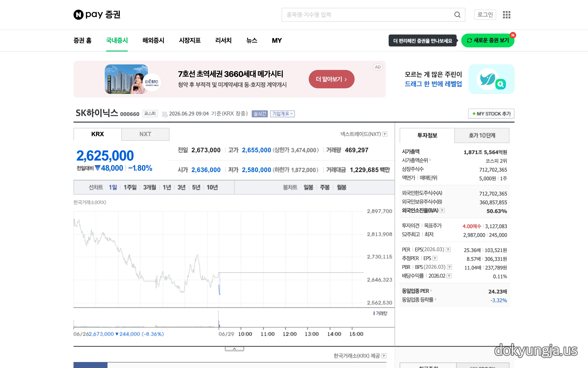Click the search magnifier icon
The height and width of the screenshot is (368, 588).
pyautogui.click(x=457, y=14)
